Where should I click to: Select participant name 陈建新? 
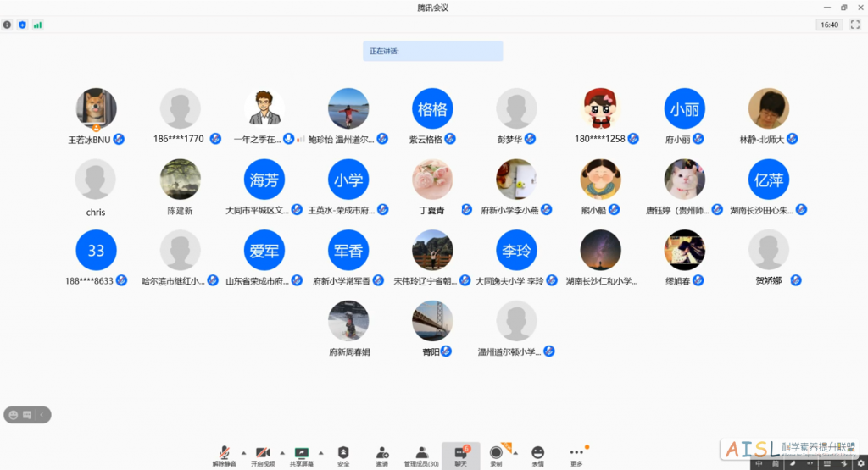point(180,211)
